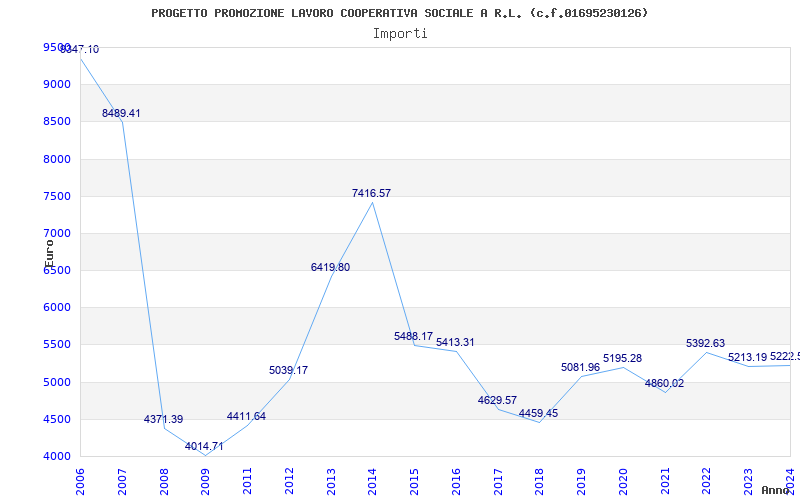Viewport: 800px width, 500px height.
Task: Click y-axis value 5000
Action: 57,382
